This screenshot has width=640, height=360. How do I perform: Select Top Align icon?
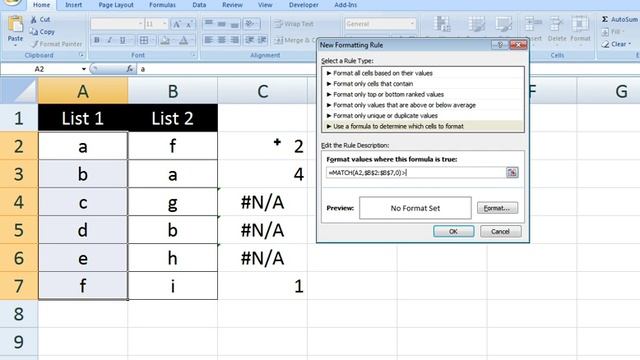point(209,24)
